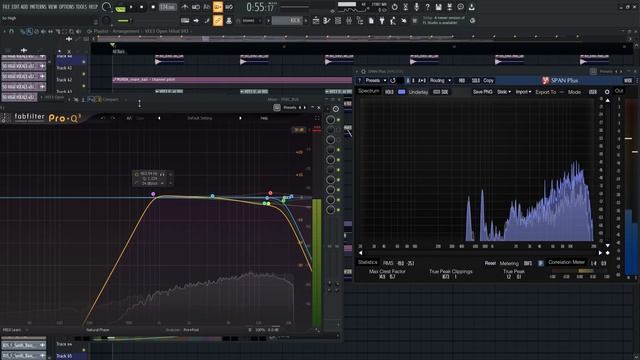640x360 pixels.
Task: Click the SPAN Plus help question icon
Action: pos(360,80)
